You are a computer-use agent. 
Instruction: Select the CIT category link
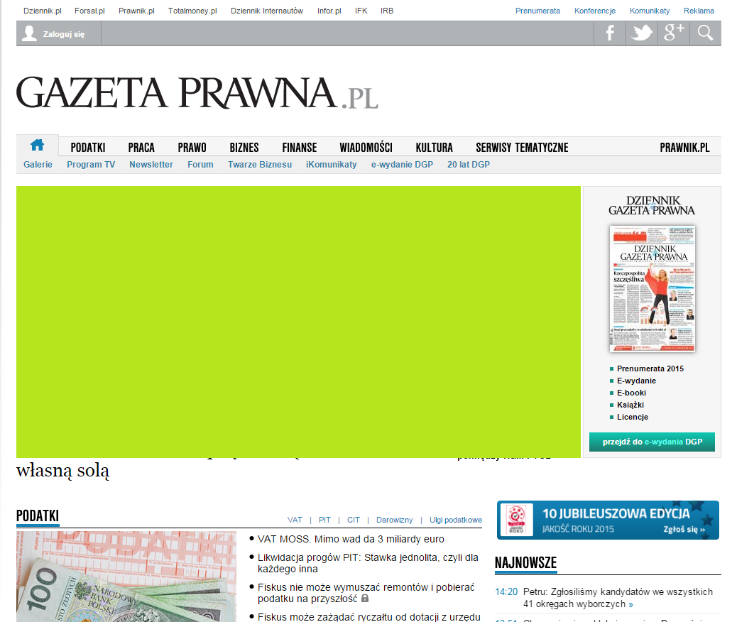click(353, 520)
